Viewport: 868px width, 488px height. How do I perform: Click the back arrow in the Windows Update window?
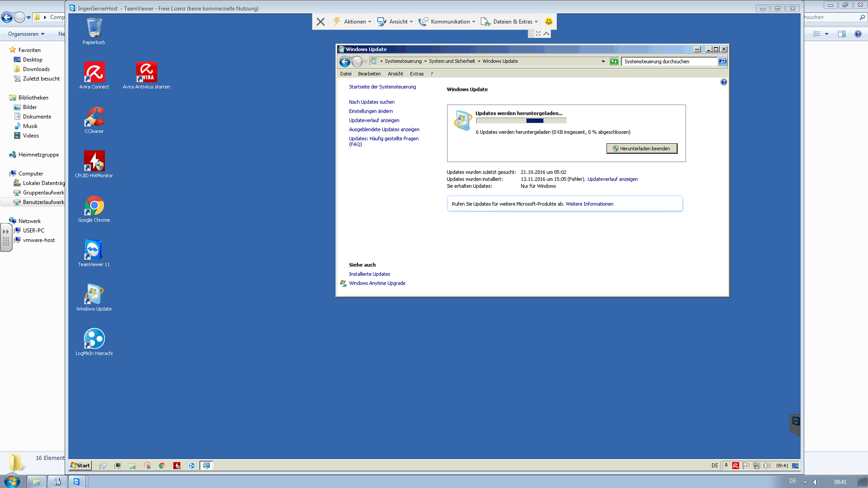(345, 62)
